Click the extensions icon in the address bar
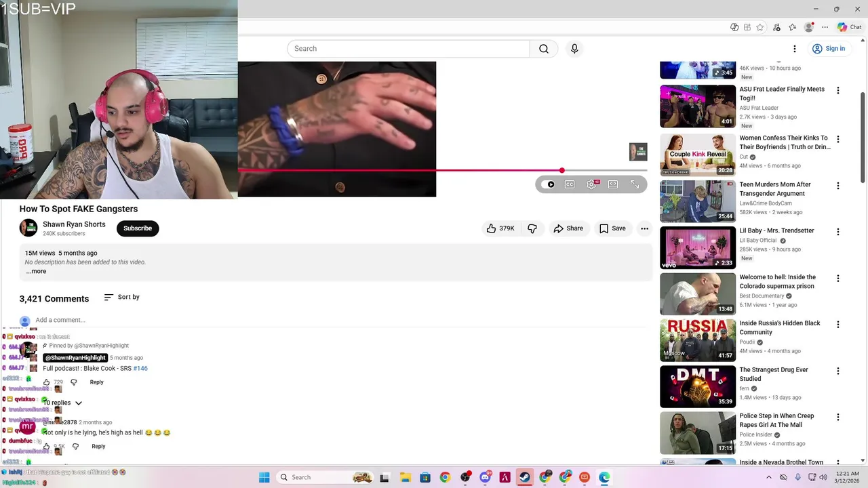The image size is (868, 488). pos(747,27)
